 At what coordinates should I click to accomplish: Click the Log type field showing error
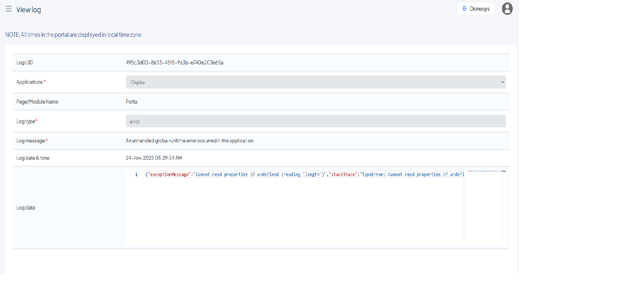315,121
